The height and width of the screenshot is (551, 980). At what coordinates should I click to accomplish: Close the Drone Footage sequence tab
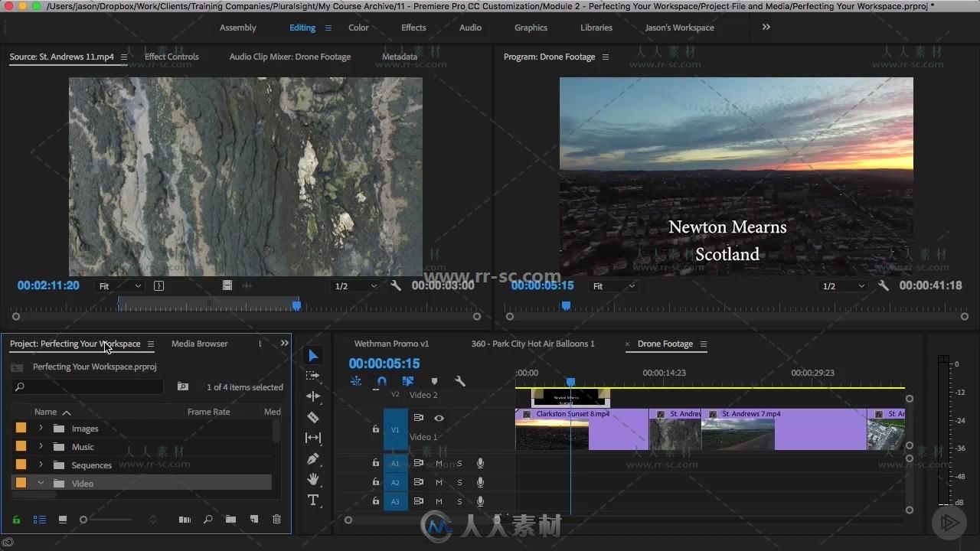pyautogui.click(x=628, y=344)
